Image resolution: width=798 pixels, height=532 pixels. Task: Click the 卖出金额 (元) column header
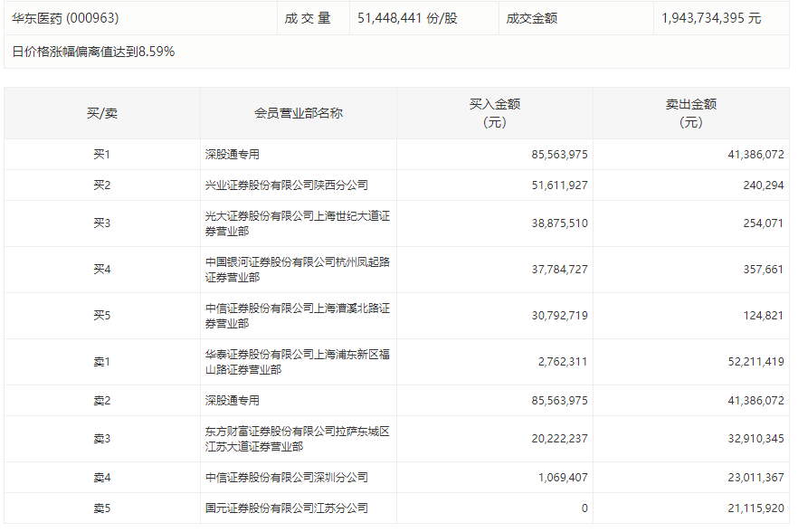(691, 113)
